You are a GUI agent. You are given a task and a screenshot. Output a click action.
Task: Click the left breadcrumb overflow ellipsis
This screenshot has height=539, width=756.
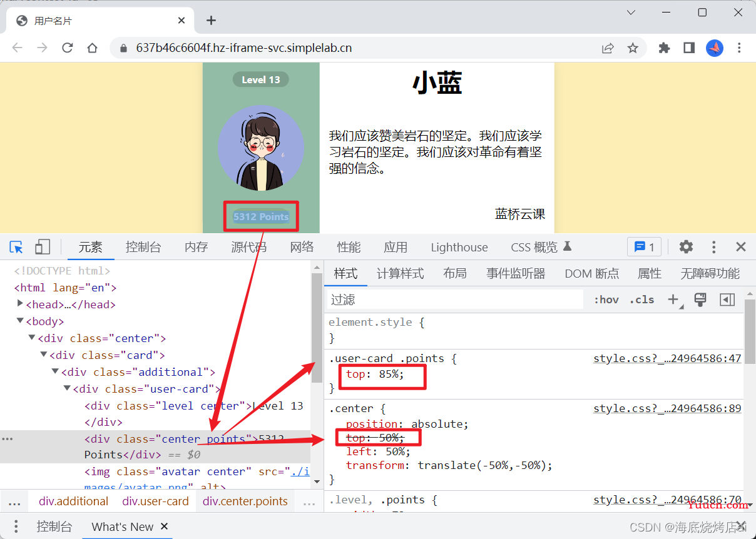pyautogui.click(x=14, y=502)
